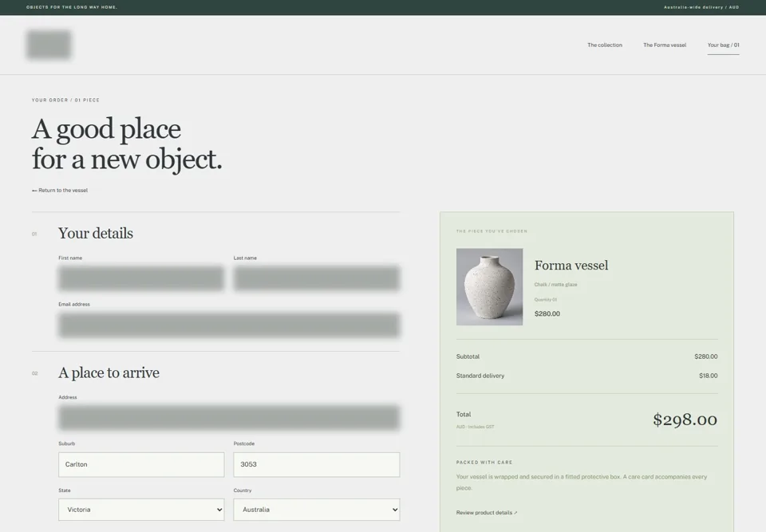Screen dimensions: 766x532
Task: Click the $280.00 price under Forma vessel
Action: point(547,313)
